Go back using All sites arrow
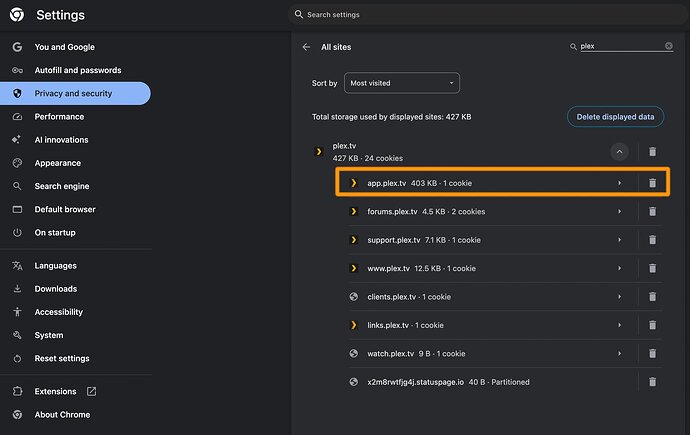Screen dimensions: 690x435 (307, 47)
